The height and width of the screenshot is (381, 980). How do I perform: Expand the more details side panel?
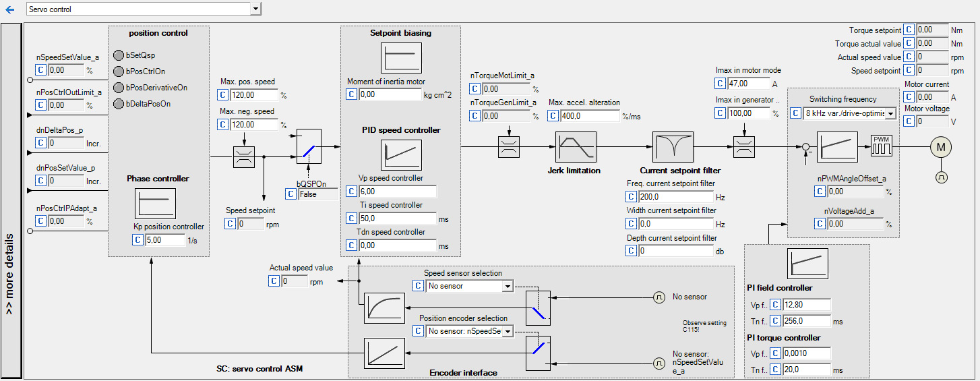[10, 201]
